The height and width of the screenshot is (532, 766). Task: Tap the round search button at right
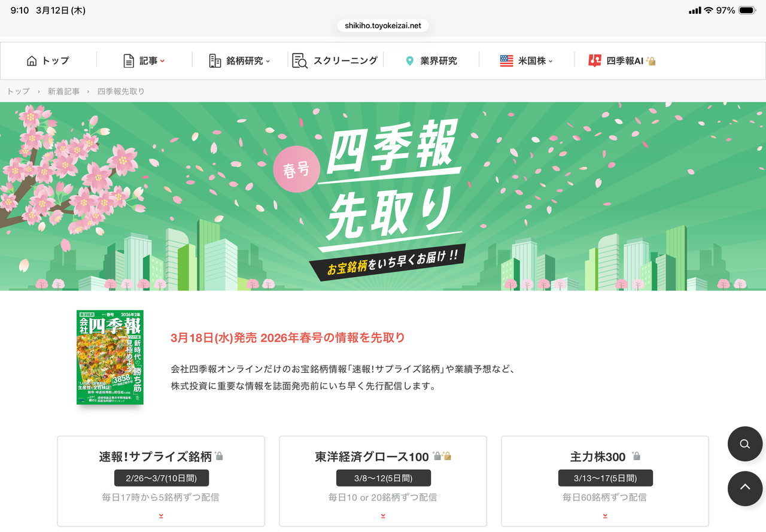pos(745,443)
